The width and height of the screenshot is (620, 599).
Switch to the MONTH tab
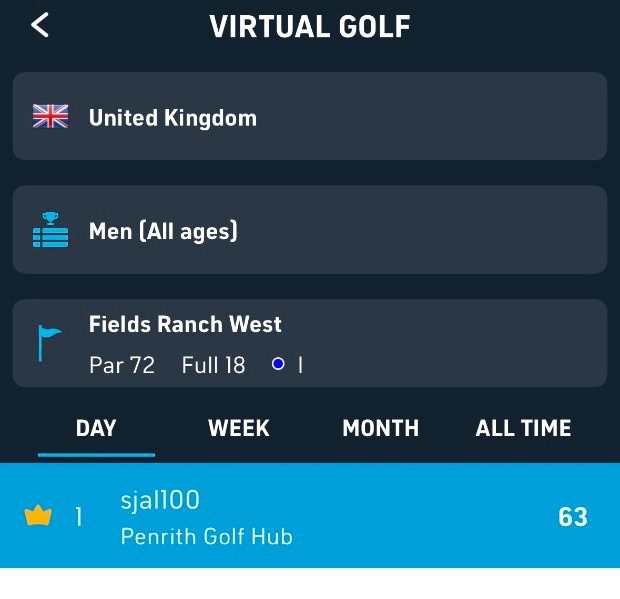380,429
